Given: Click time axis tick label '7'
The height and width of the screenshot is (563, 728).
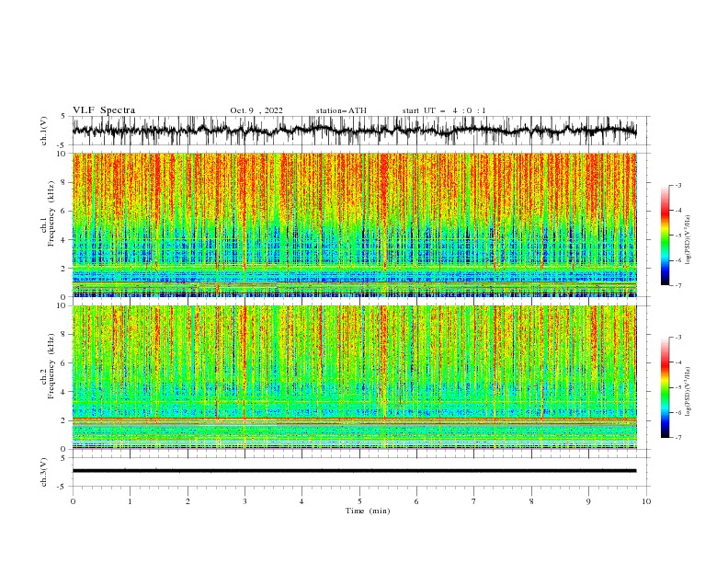Looking at the screenshot, I should [473, 501].
